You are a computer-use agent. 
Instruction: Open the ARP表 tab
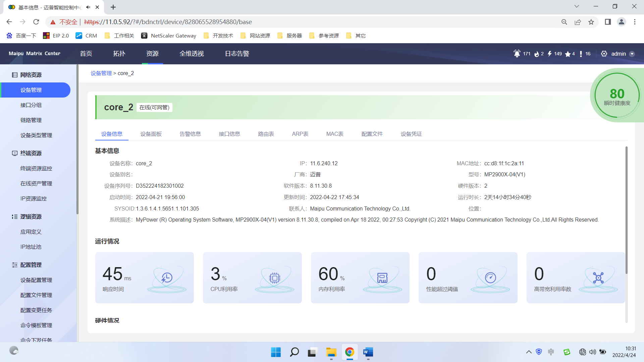pyautogui.click(x=300, y=134)
